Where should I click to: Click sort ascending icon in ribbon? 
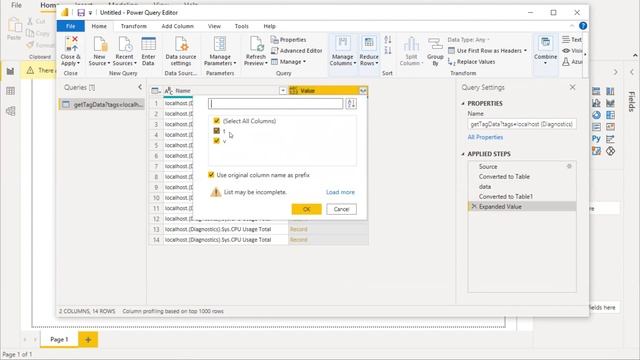coord(388,40)
